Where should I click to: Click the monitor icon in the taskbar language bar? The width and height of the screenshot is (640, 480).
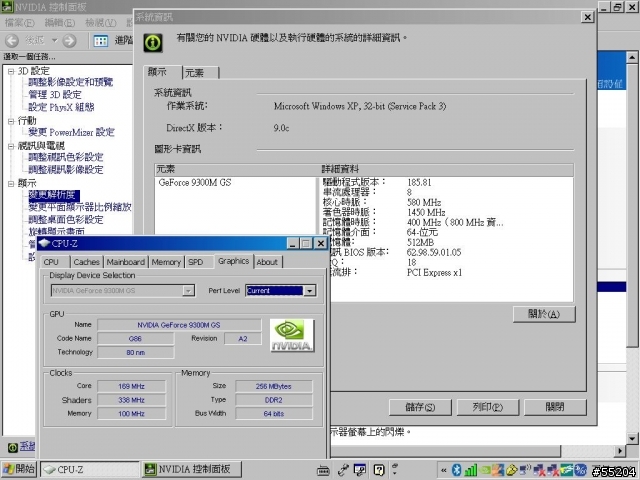[360, 470]
